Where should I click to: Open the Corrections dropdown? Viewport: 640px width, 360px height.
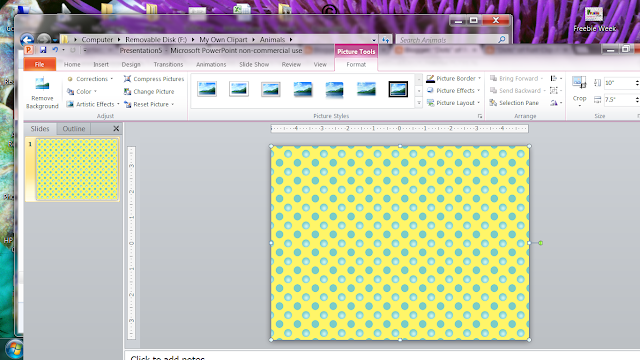(90, 79)
